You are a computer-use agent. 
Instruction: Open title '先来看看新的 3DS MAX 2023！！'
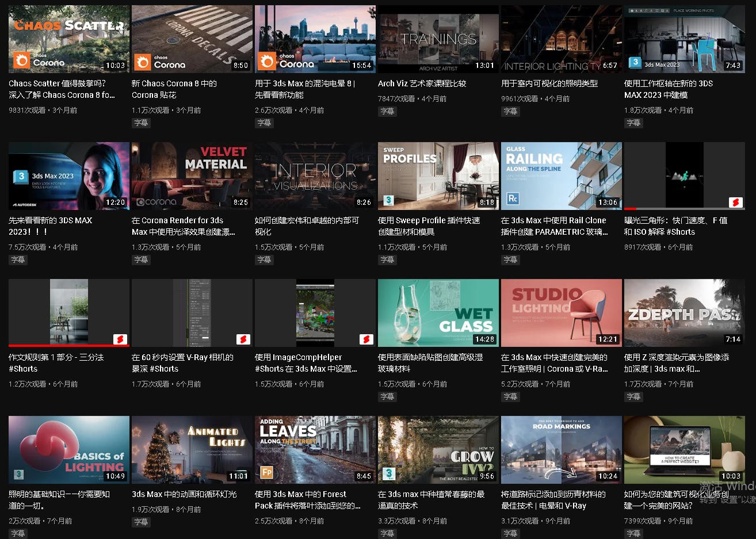[51, 226]
